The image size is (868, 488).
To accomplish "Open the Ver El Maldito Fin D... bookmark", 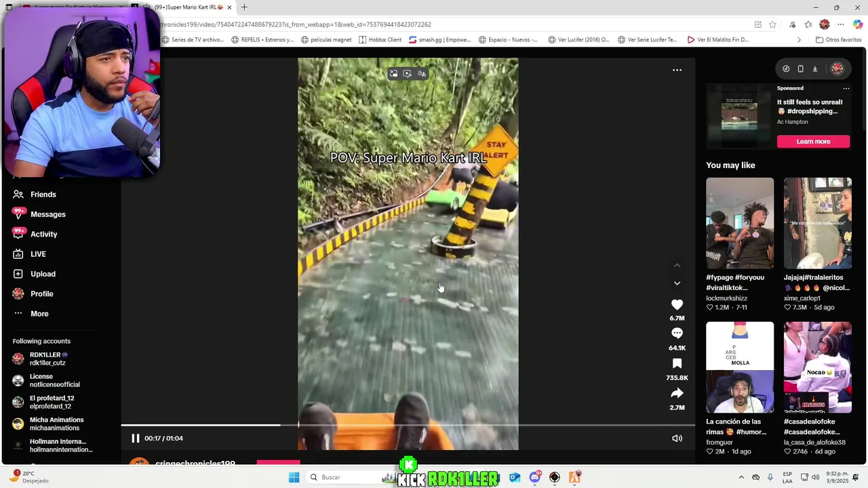I will click(x=718, y=40).
